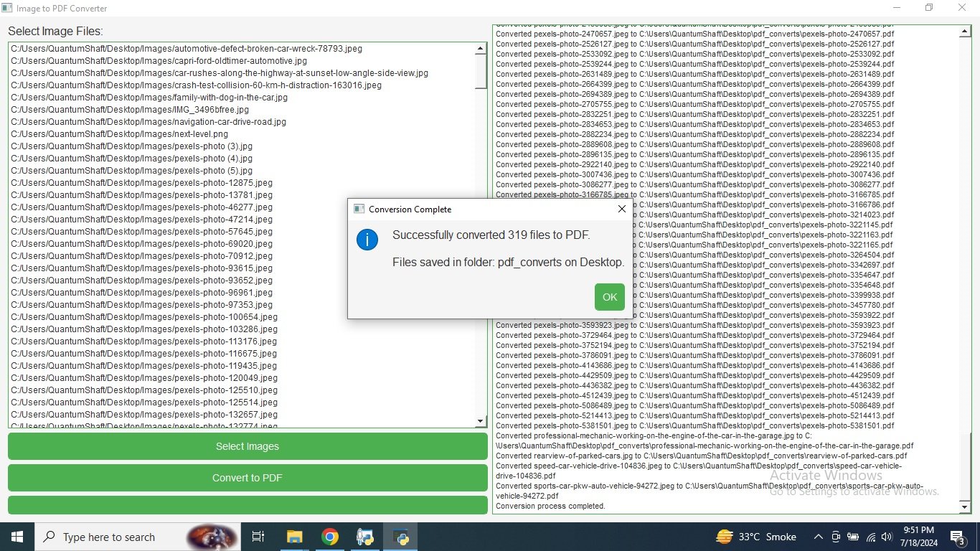Click the volume speaker tray icon
Image resolution: width=980 pixels, height=551 pixels.
coord(887,537)
